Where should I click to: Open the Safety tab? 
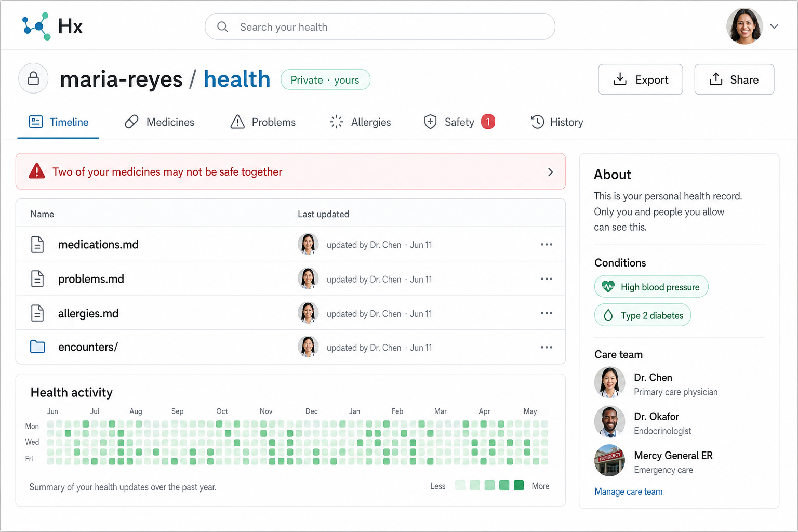pos(459,123)
